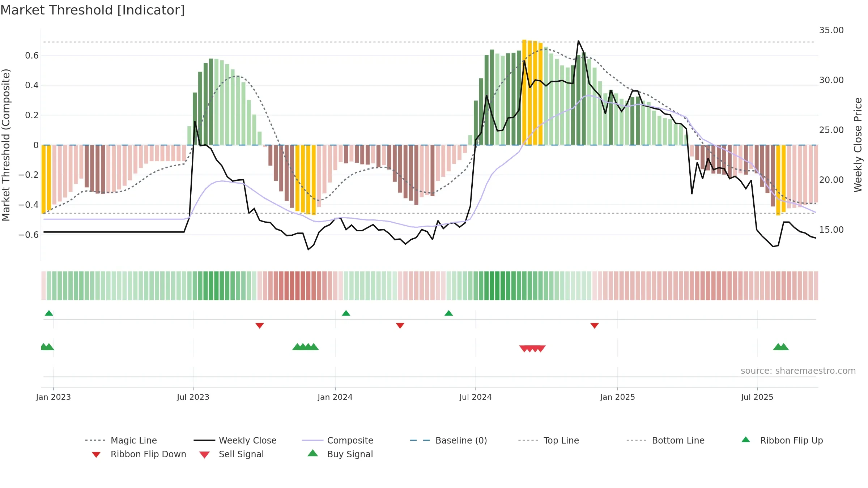Toggle the Sell Signal legend entry

[231, 454]
